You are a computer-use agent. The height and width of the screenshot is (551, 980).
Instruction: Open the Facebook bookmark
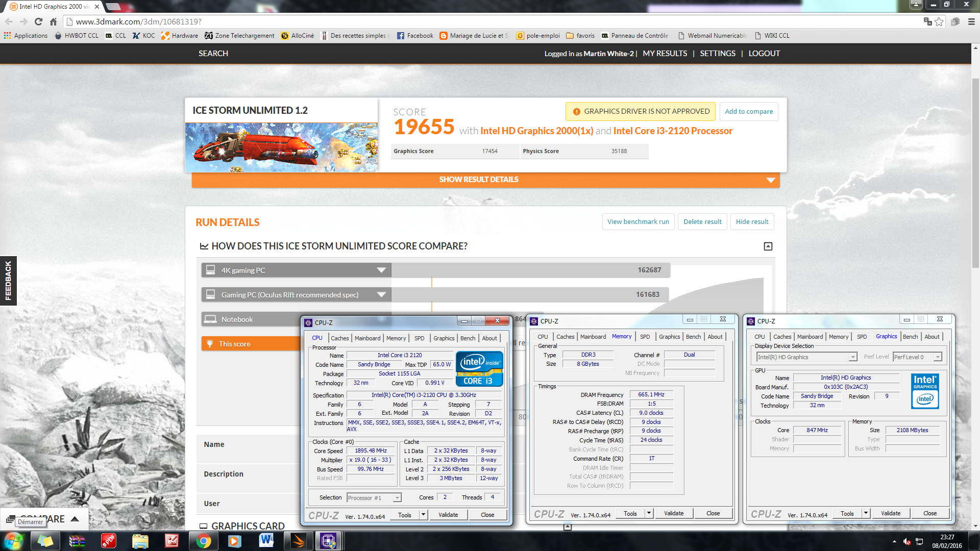415,36
